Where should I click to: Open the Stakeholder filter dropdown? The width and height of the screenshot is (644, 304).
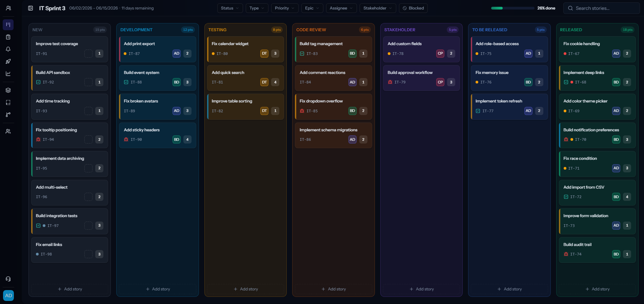pyautogui.click(x=378, y=8)
